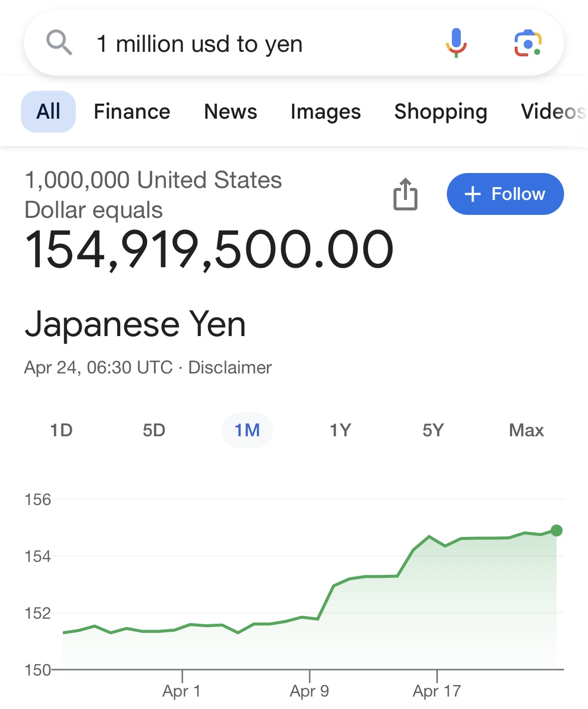Select the 1M chart range
This screenshot has height=709, width=588.
[247, 430]
